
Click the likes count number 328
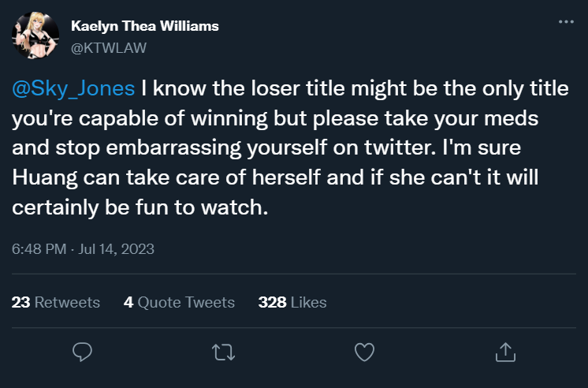271,302
